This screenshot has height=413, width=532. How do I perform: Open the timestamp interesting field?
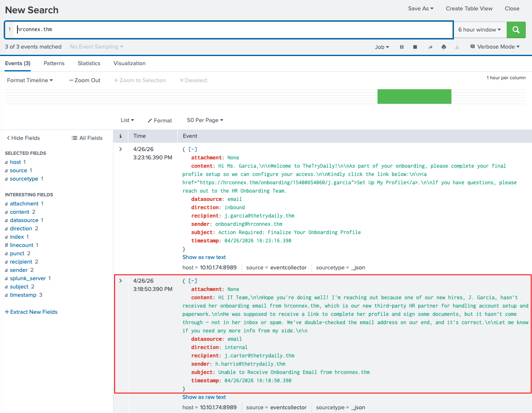click(23, 295)
